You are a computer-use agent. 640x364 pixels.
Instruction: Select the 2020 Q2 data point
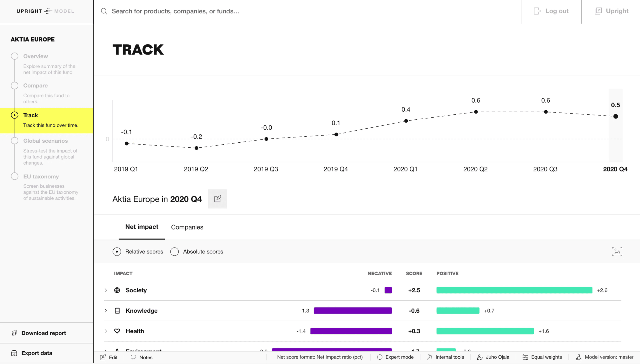coord(476,112)
